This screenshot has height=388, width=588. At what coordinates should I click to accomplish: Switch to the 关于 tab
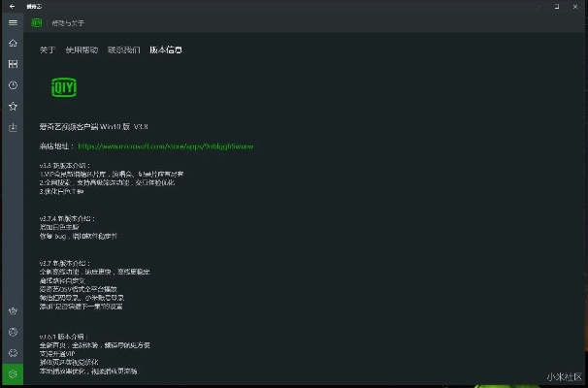pos(48,49)
